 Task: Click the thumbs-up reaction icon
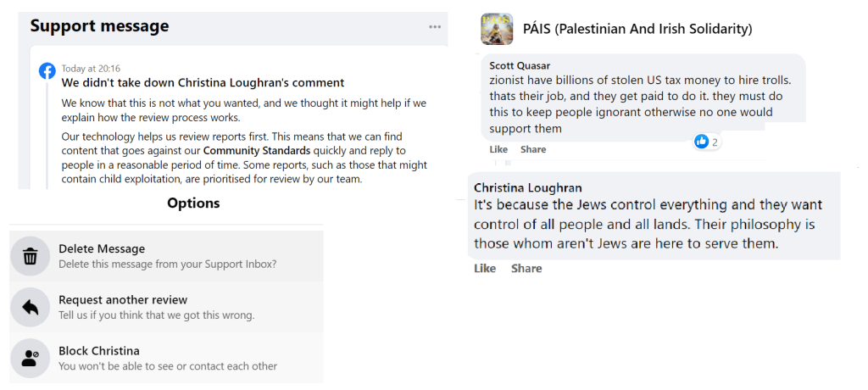click(701, 142)
